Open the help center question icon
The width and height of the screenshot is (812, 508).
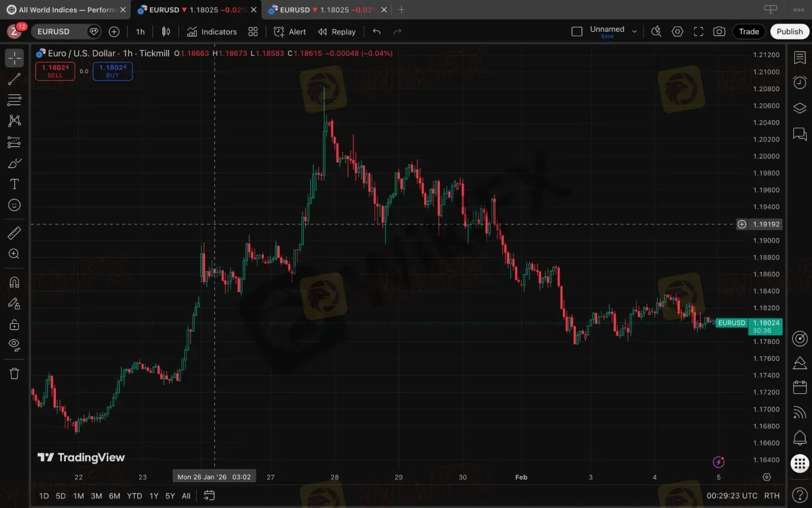[x=800, y=494]
